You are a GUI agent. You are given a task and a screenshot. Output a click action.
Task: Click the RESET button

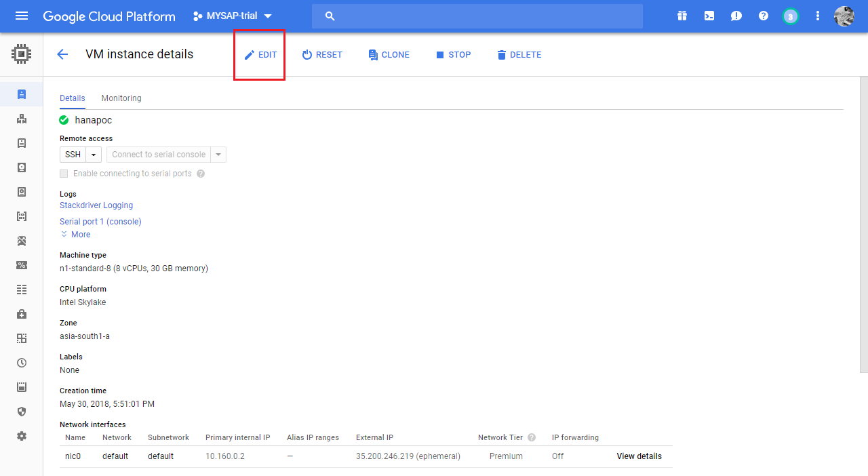[x=322, y=55]
